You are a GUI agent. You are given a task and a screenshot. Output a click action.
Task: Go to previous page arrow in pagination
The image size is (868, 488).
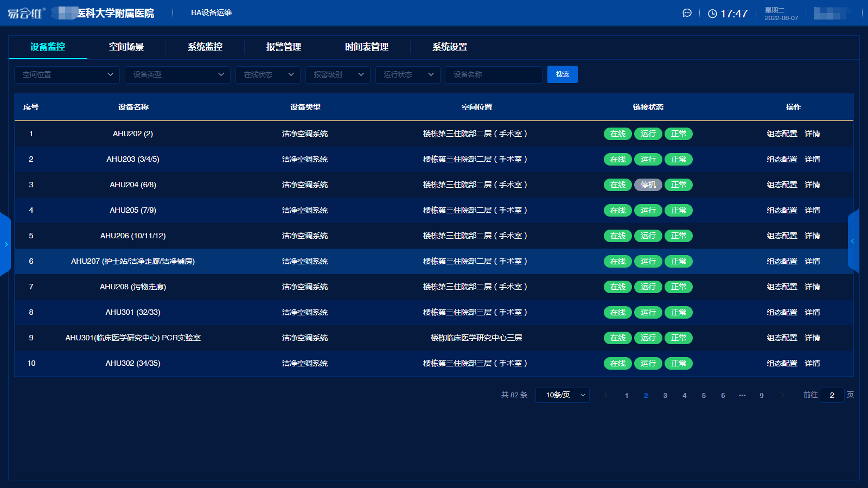605,395
